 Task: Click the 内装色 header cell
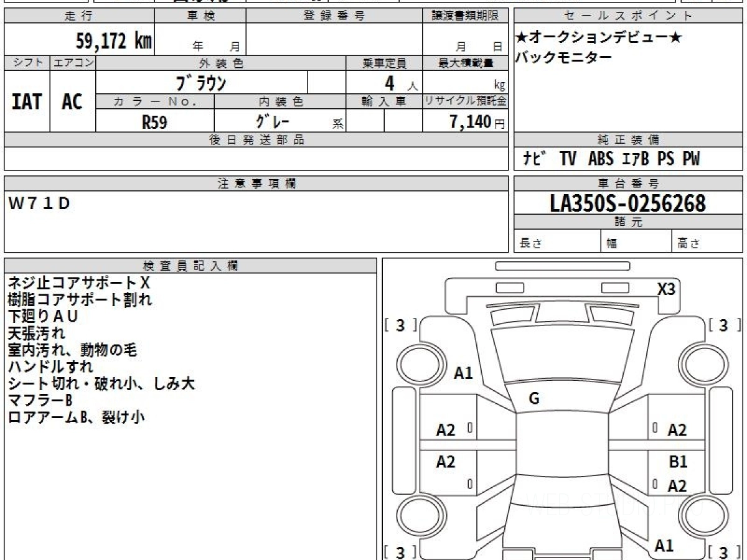click(280, 101)
